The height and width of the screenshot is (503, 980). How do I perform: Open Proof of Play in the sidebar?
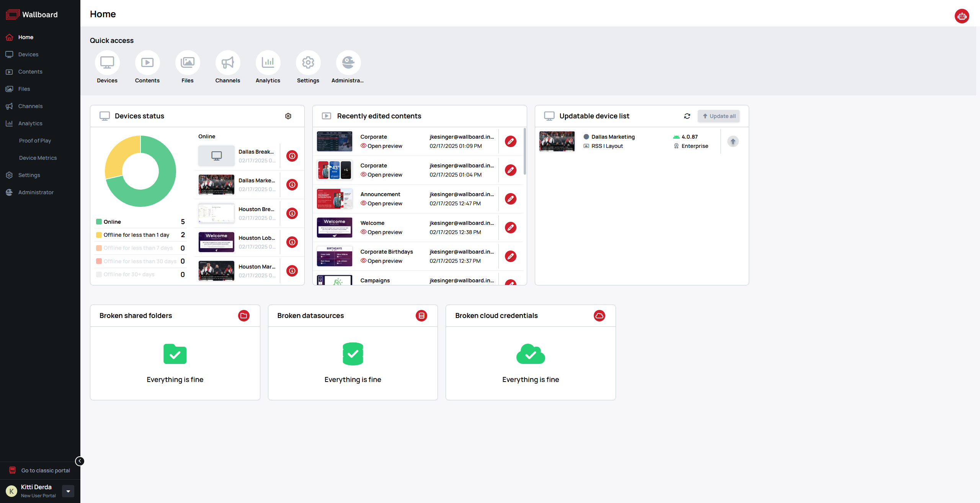(35, 141)
